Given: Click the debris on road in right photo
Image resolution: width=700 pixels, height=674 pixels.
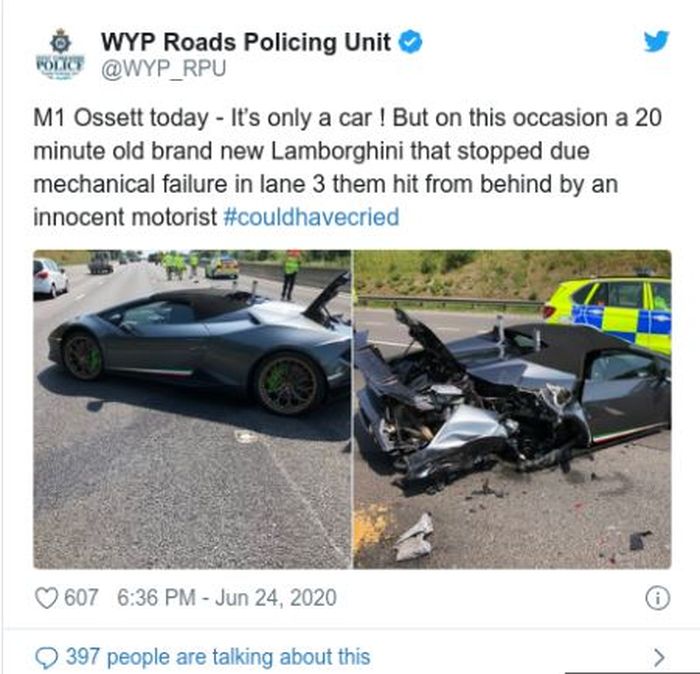Looking at the screenshot, I should pyautogui.click(x=413, y=537).
